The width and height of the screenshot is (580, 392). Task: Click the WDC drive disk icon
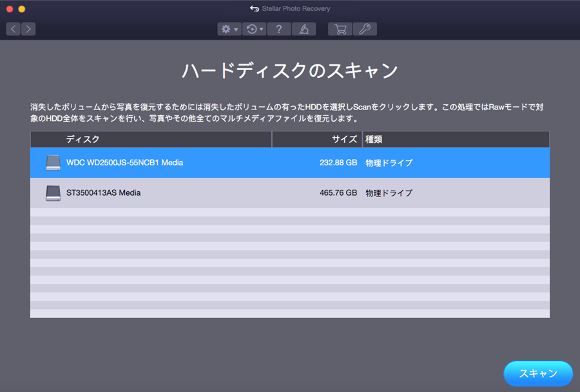coord(53,163)
